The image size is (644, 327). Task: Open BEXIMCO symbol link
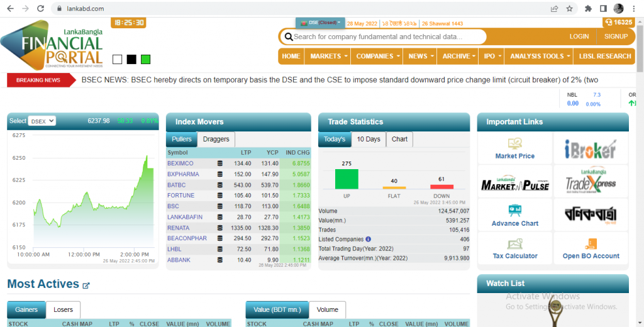tap(180, 163)
